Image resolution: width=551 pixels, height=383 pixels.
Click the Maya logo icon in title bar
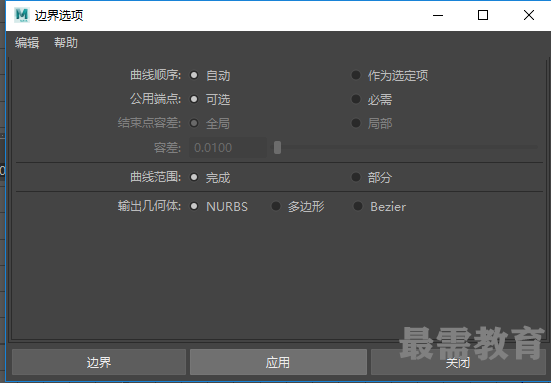click(22, 15)
